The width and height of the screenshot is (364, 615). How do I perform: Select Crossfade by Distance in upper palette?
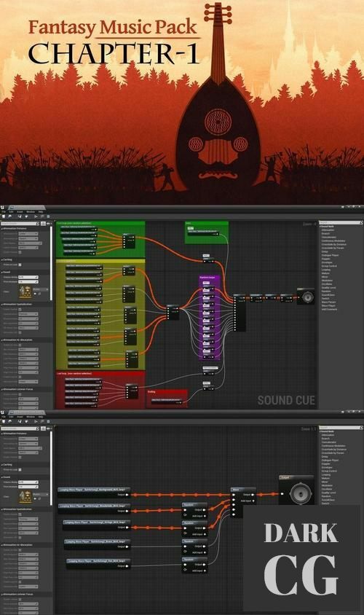[x=334, y=244]
